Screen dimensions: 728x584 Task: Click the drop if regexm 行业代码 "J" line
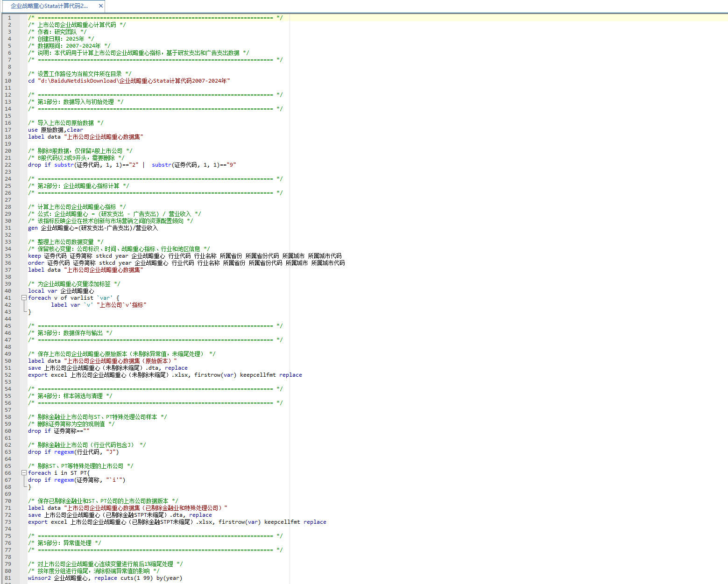[x=73, y=452]
